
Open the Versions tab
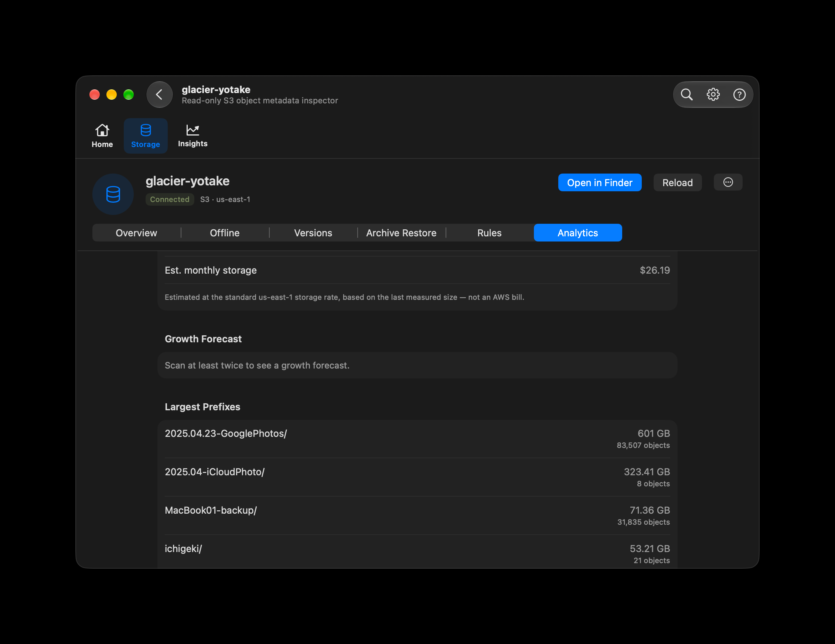click(x=313, y=233)
